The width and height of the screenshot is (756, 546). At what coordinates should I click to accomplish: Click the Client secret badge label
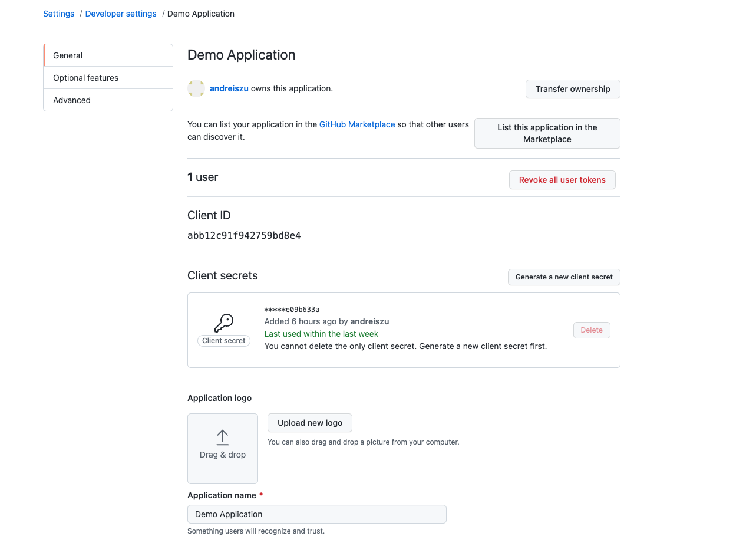click(224, 341)
